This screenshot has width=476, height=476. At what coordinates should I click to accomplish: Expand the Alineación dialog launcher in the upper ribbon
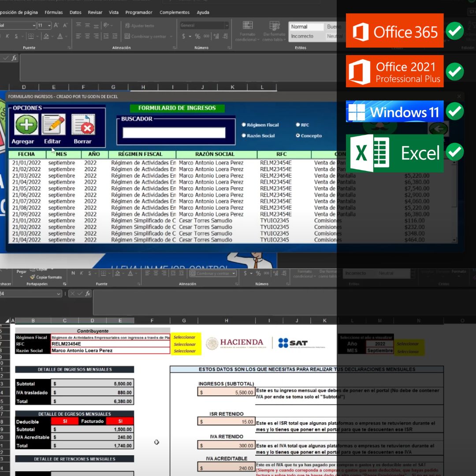click(174, 48)
